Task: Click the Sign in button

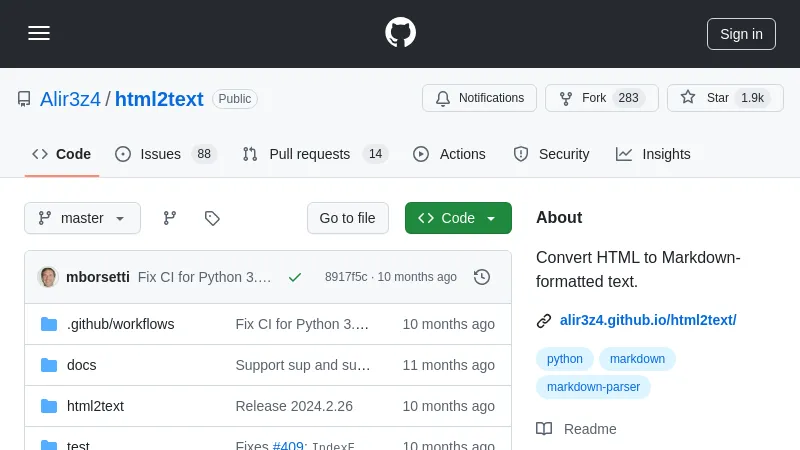Action: point(741,33)
